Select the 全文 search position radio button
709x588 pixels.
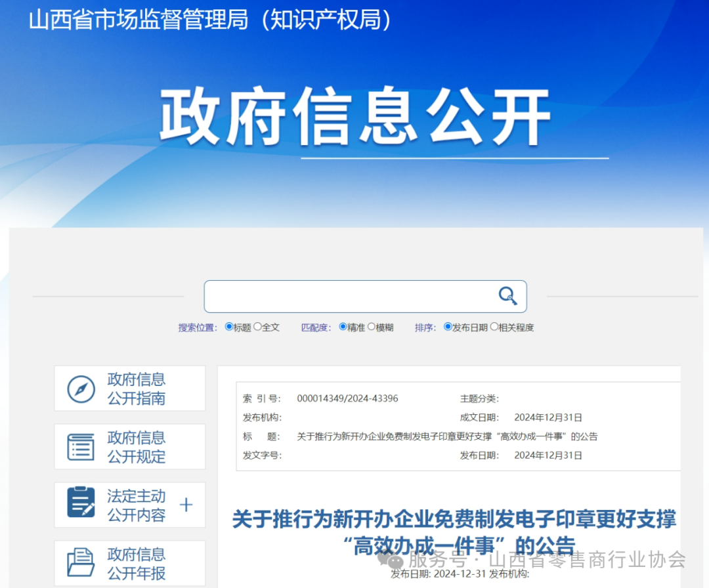tap(258, 327)
